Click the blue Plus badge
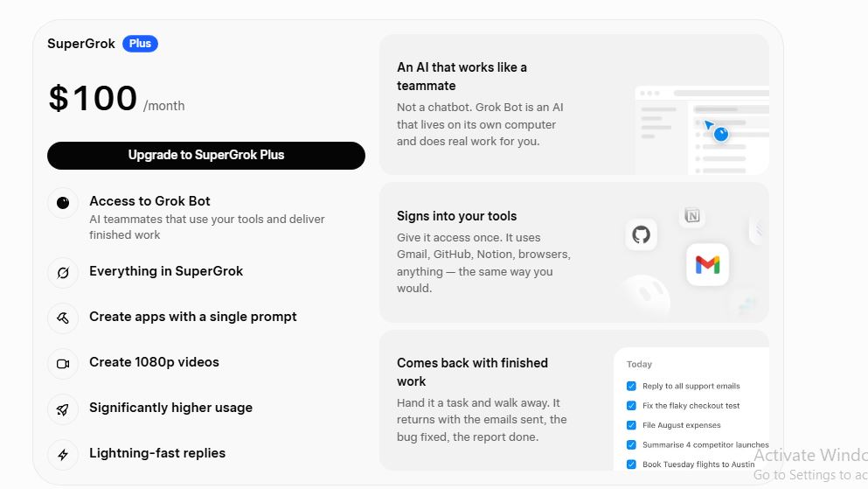This screenshot has height=489, width=868. [x=140, y=44]
